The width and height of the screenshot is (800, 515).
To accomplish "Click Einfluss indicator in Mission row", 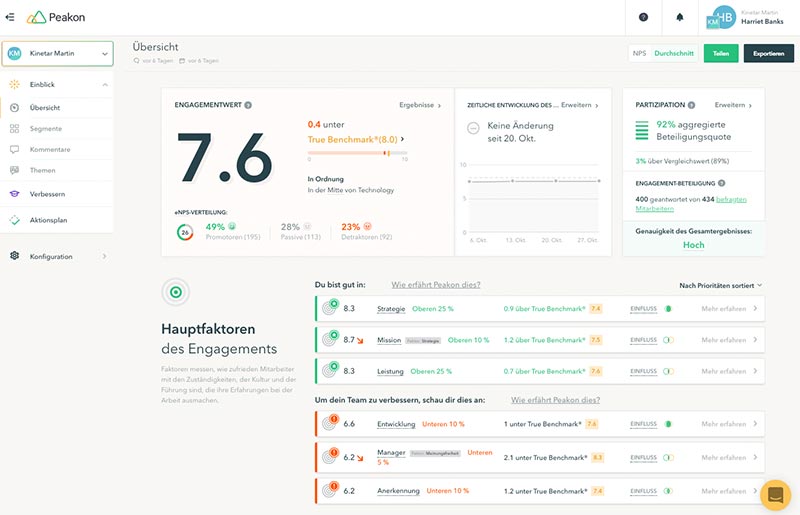I will [668, 340].
